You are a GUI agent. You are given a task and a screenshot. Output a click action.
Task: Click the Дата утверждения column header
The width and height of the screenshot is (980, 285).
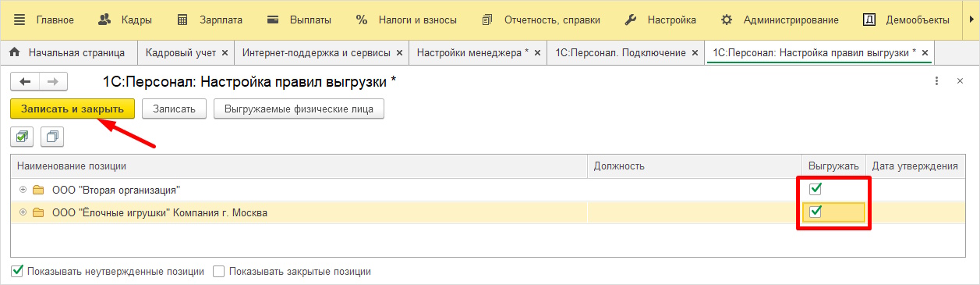coord(916,166)
